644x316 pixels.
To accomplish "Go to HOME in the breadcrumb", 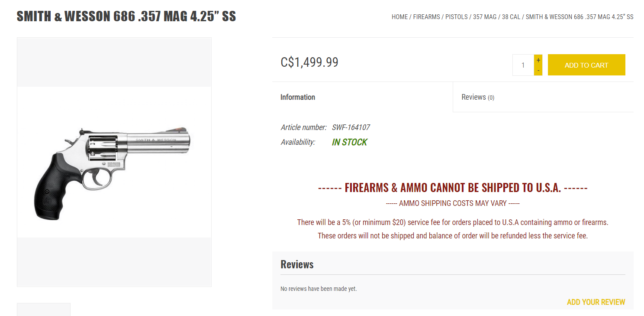I will click(x=399, y=17).
